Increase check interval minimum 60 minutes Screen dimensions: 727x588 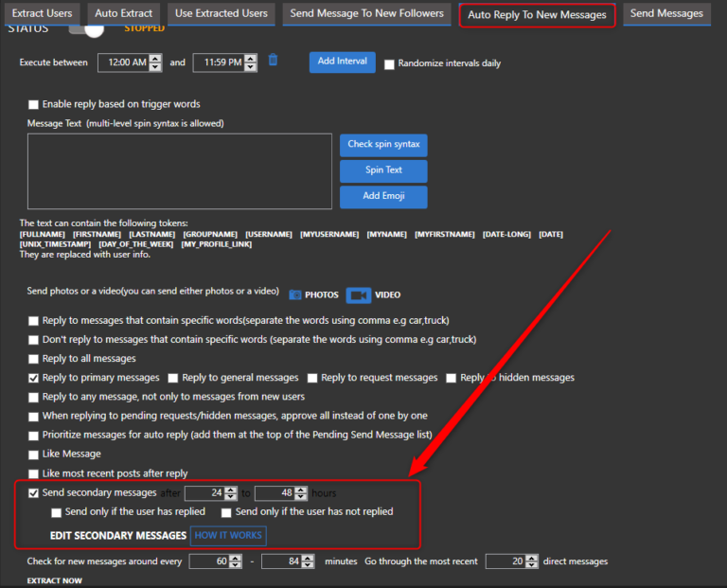[x=235, y=559]
